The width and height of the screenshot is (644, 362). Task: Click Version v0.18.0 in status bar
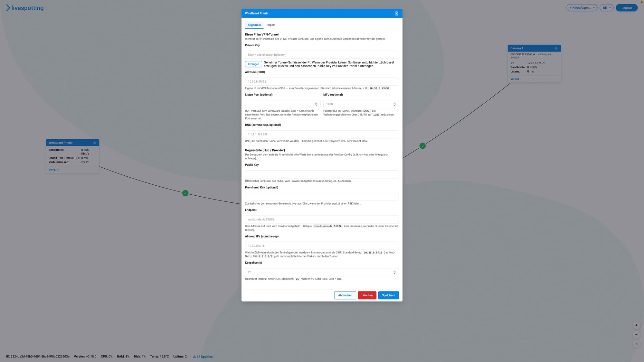click(85, 357)
